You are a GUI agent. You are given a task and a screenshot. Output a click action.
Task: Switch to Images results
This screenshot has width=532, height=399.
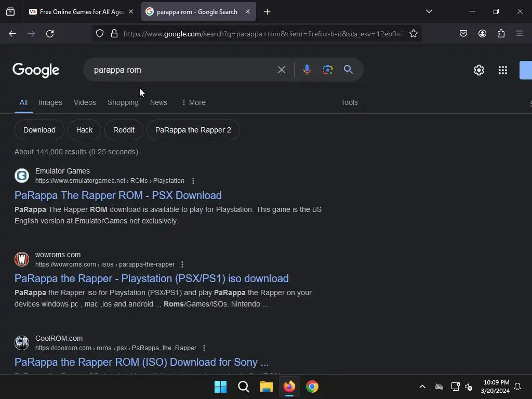50,102
